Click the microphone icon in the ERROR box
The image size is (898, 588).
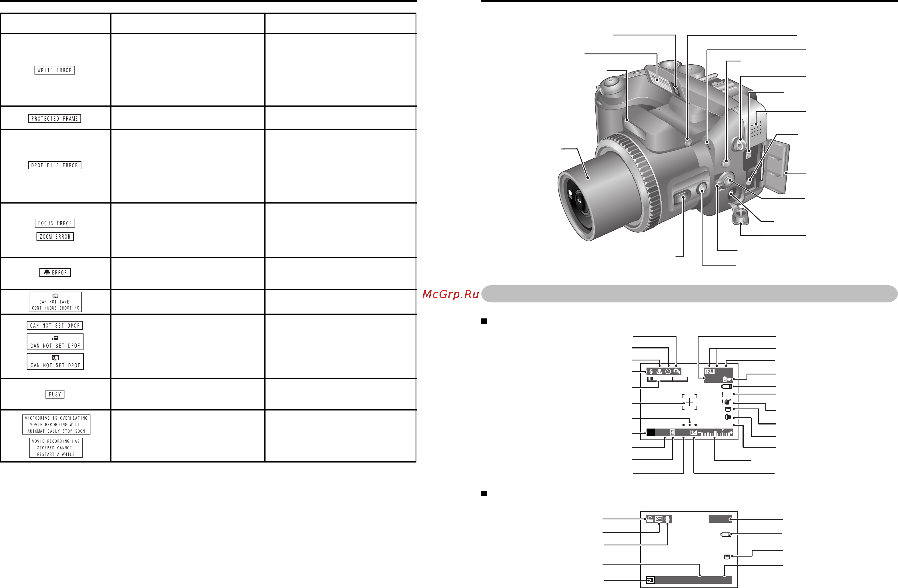[x=47, y=272]
